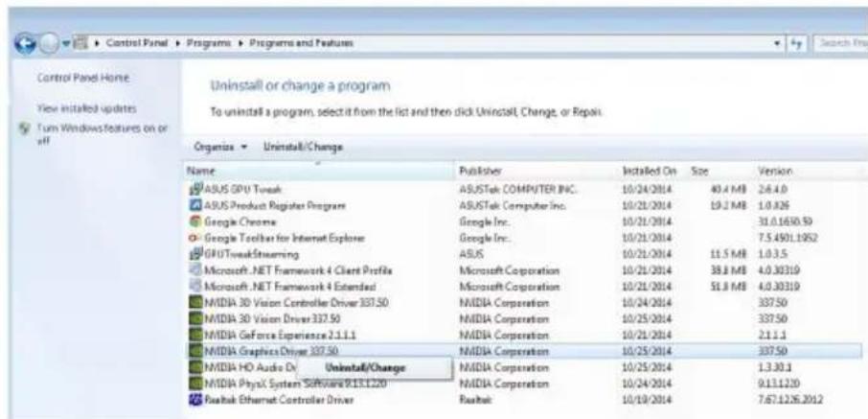Click the .NET Framework 4 Client Profile icon
The width and height of the screenshot is (868, 419).
tap(194, 270)
